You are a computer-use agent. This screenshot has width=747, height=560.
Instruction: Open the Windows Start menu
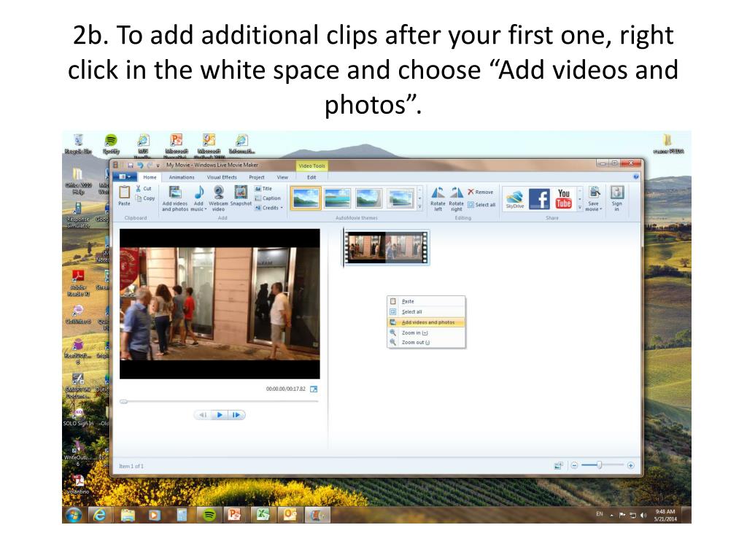pos(74,515)
